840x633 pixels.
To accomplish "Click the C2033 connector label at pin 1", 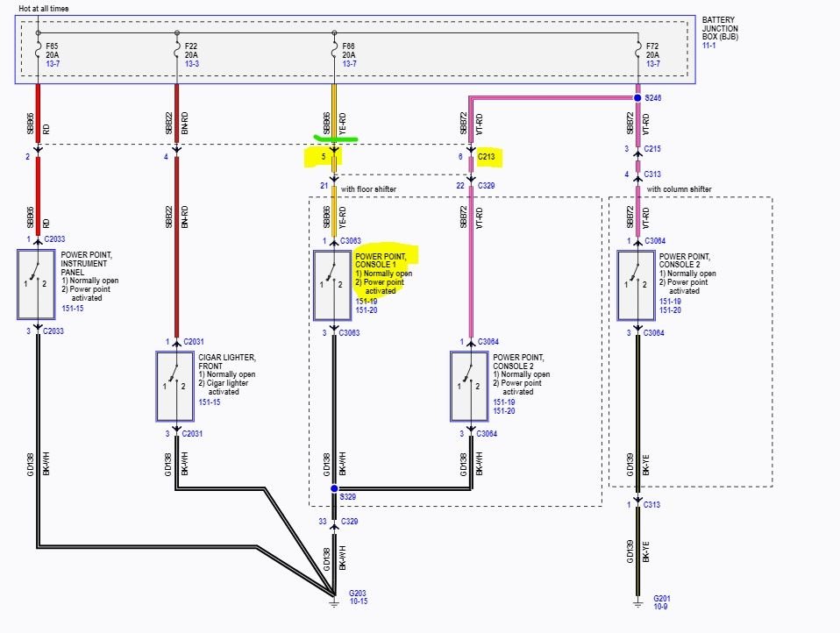I will (54, 239).
